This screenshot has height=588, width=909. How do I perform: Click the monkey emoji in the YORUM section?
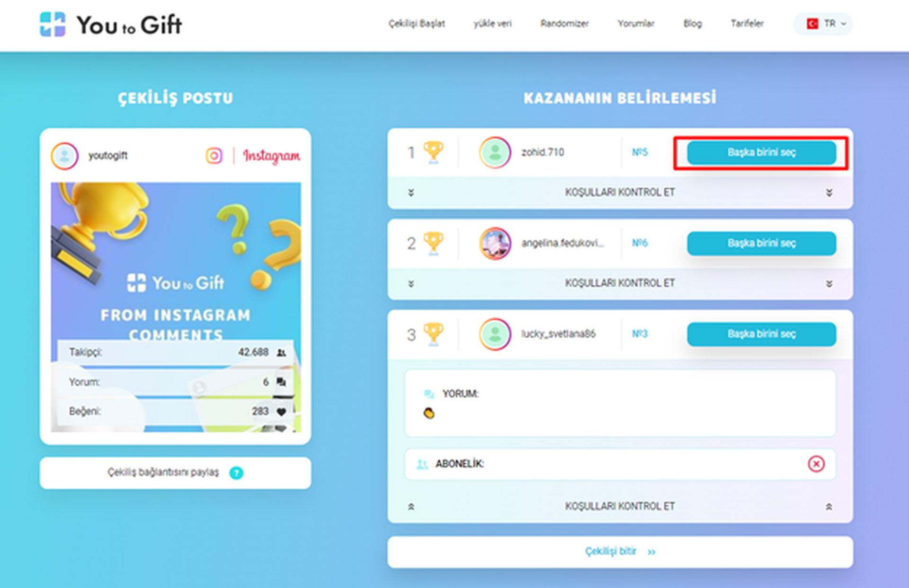pyautogui.click(x=430, y=413)
